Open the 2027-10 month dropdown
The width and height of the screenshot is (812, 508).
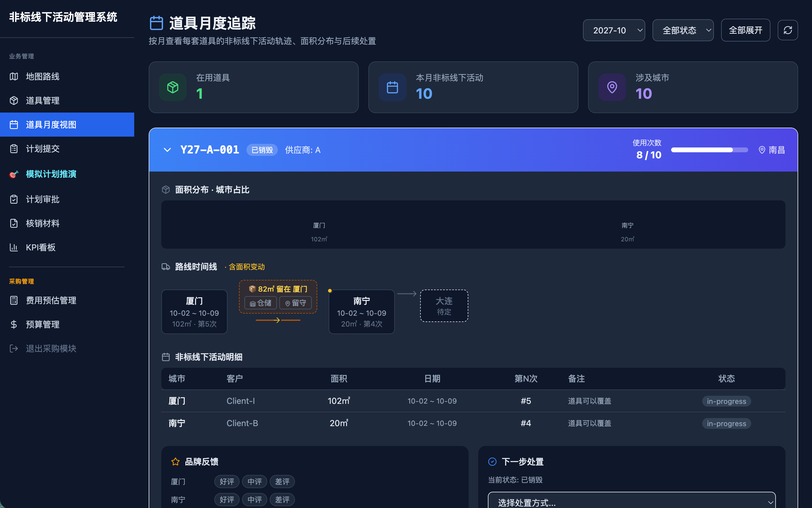(x=614, y=30)
